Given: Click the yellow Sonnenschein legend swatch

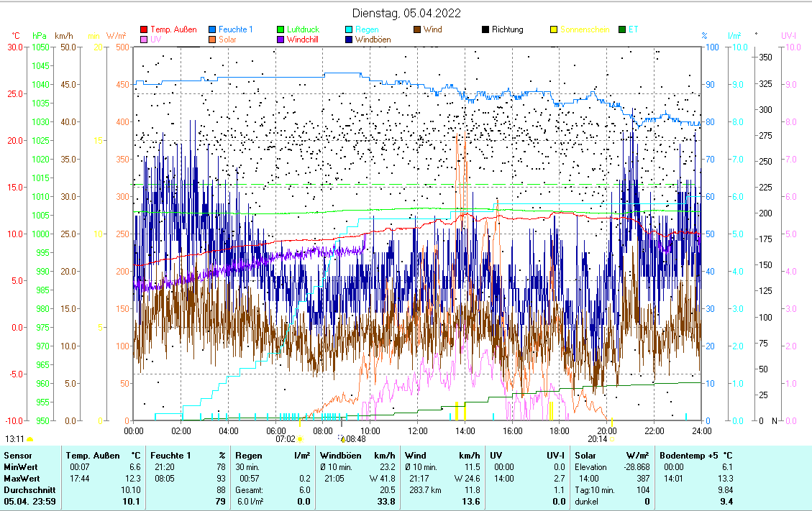Looking at the screenshot, I should pyautogui.click(x=554, y=30).
